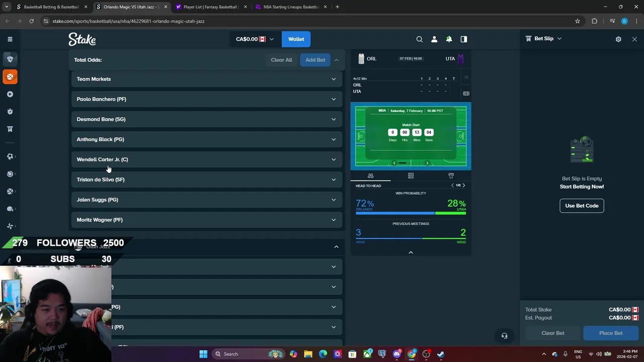Open the My Bets ticket icon in the sidebar

tap(10, 129)
